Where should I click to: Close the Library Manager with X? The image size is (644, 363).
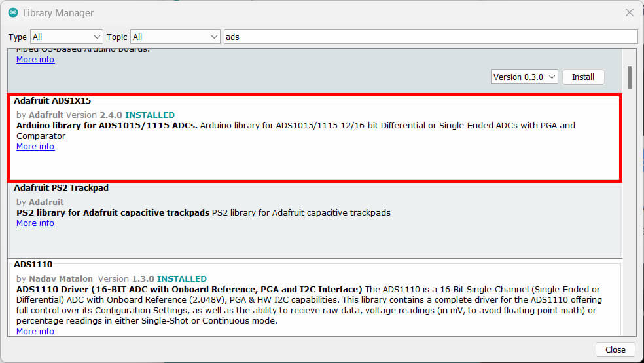click(629, 12)
